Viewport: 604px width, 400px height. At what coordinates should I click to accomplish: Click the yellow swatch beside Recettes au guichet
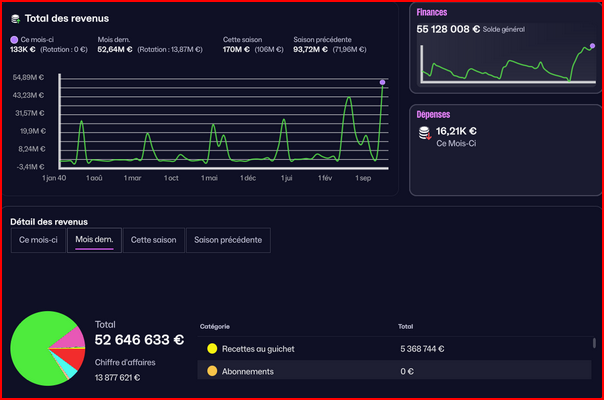[x=211, y=349]
